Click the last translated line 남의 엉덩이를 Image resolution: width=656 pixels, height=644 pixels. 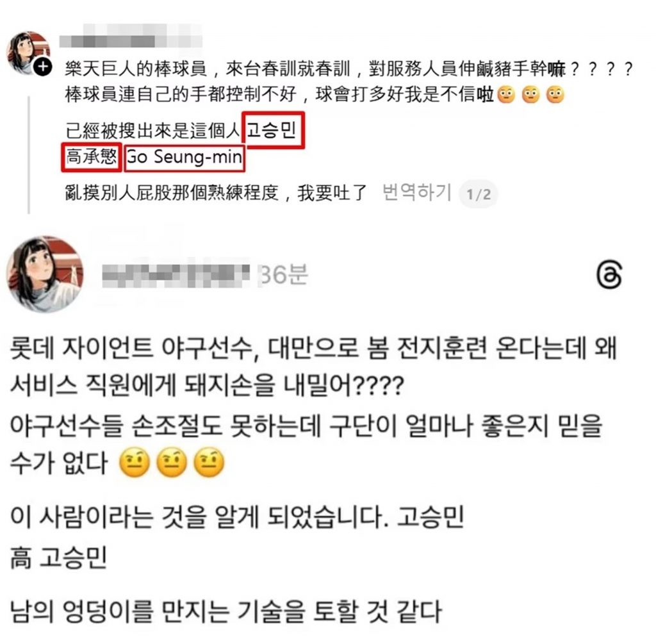(225, 611)
